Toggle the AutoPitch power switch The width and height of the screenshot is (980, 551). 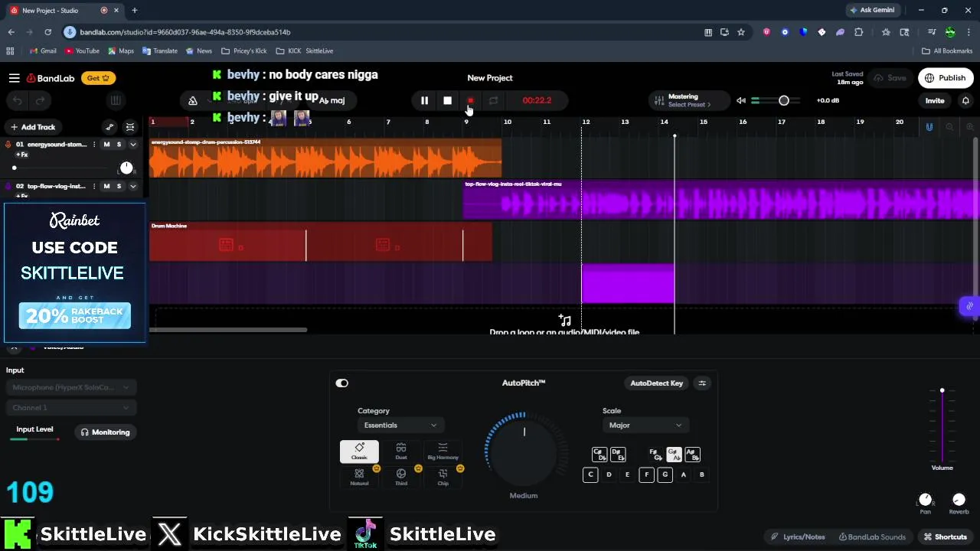click(341, 383)
